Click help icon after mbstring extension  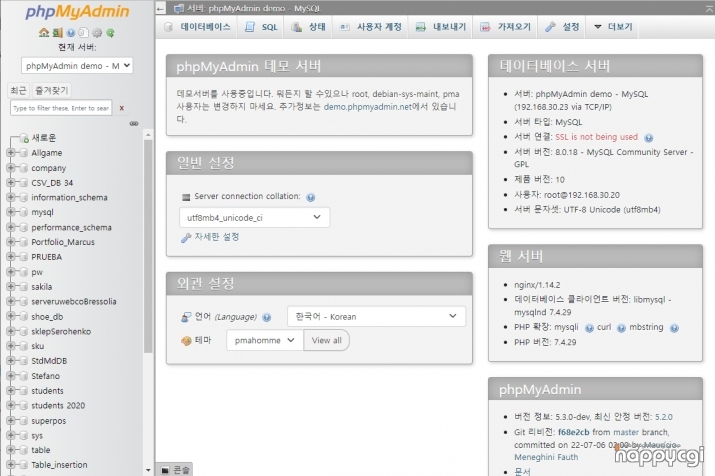[674, 328]
